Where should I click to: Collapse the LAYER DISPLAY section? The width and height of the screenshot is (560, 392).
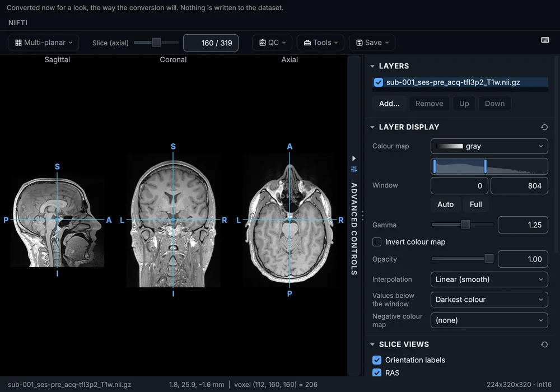coord(372,127)
